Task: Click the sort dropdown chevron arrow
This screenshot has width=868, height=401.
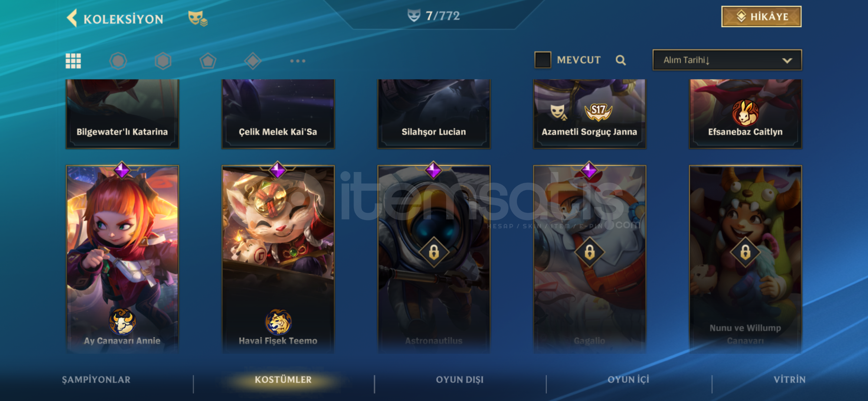Action: point(787,61)
